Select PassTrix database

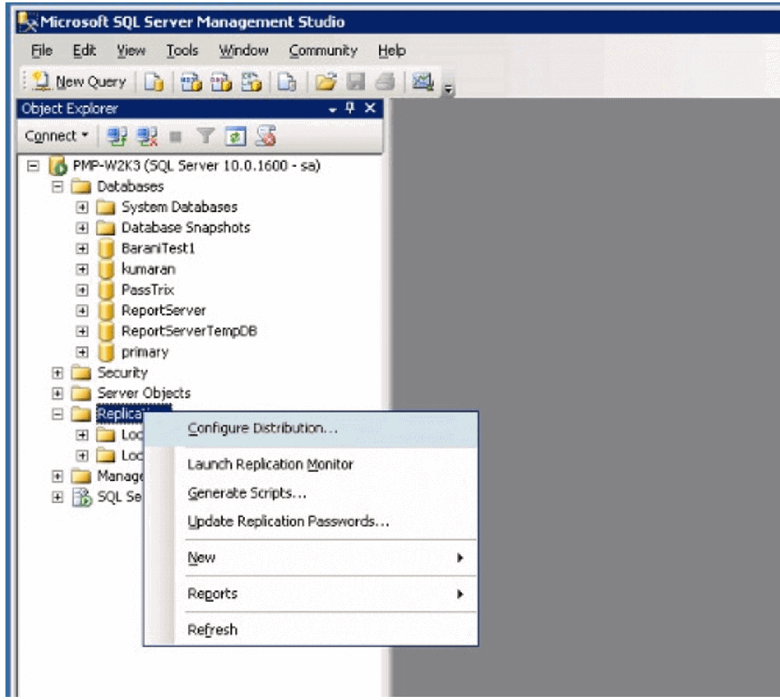tap(147, 290)
